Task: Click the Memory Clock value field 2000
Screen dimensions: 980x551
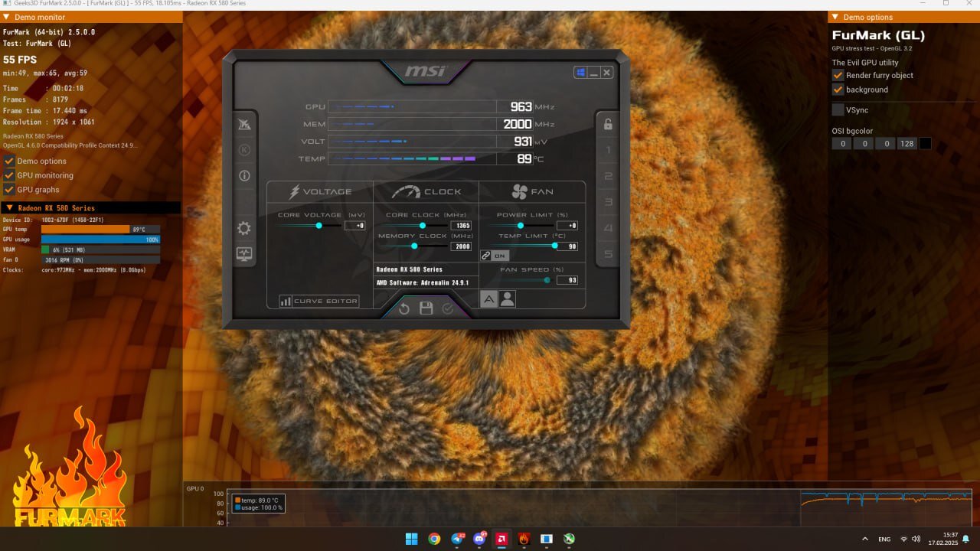Action: [462, 246]
